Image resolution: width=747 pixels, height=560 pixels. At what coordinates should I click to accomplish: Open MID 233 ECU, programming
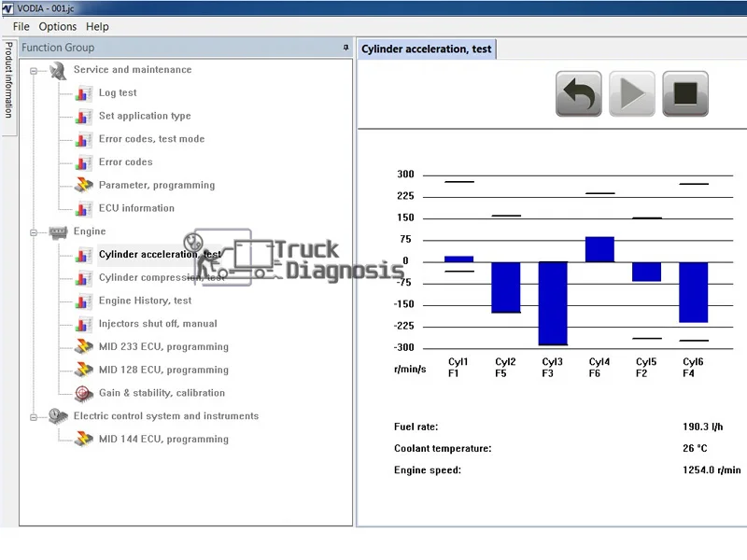point(164,346)
